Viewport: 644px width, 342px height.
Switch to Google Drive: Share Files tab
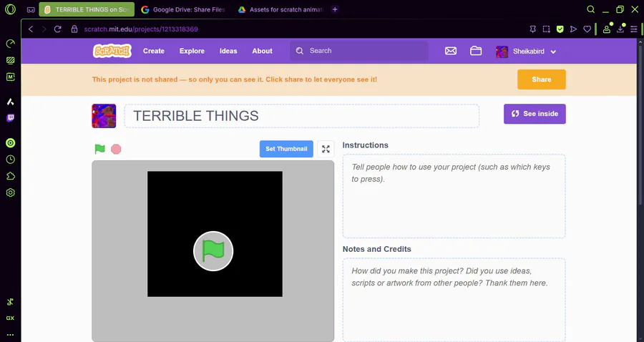point(184,9)
